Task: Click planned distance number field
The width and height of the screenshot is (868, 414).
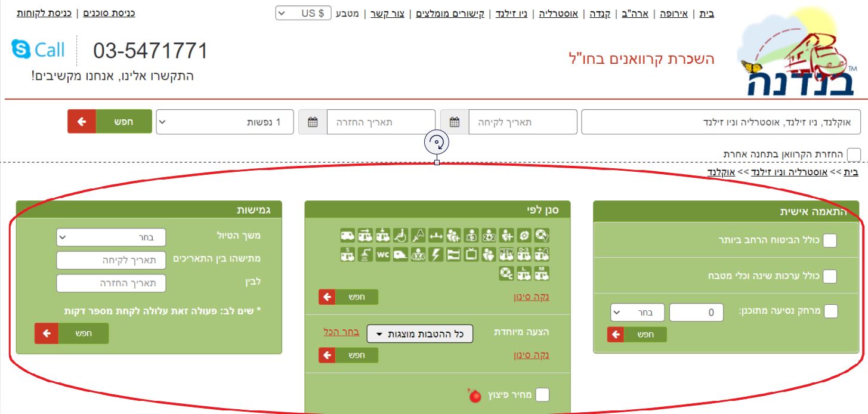Action: coord(696,312)
